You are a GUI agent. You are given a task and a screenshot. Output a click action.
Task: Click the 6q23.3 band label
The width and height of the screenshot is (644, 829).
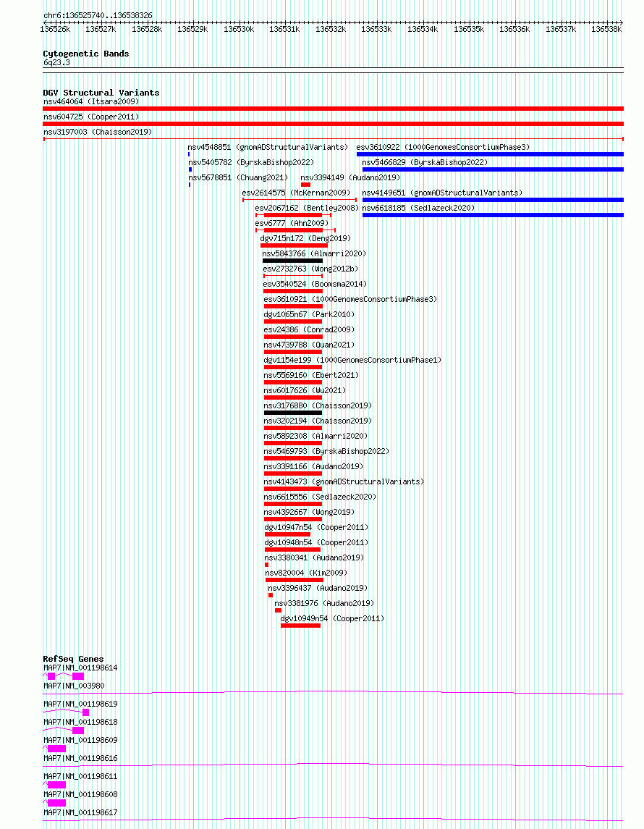(x=56, y=62)
